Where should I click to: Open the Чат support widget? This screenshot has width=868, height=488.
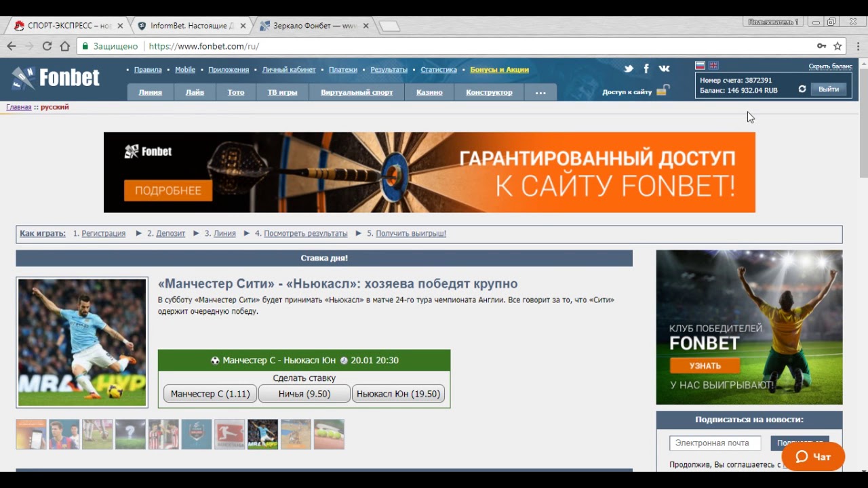813,457
